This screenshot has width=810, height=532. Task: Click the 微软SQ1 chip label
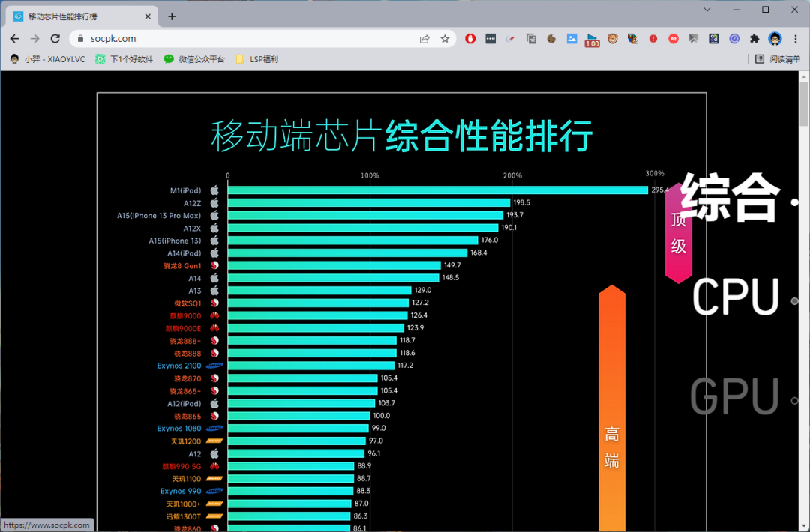187,303
